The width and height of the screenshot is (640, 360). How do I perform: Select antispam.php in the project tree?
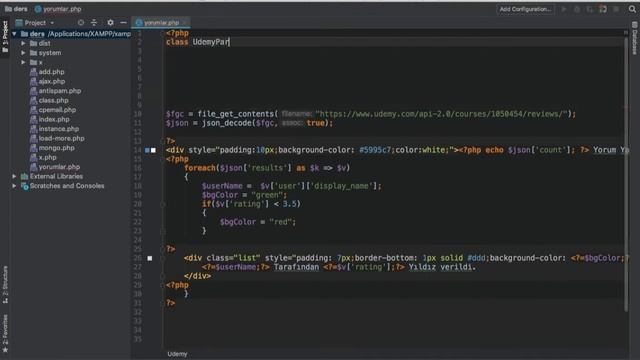tap(60, 91)
